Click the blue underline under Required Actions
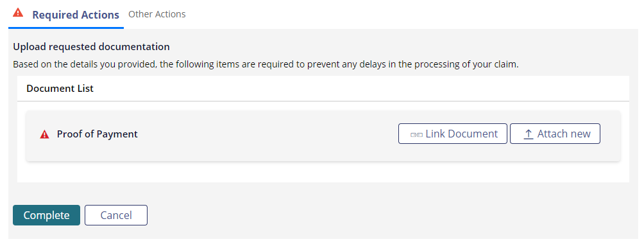 tap(65, 28)
